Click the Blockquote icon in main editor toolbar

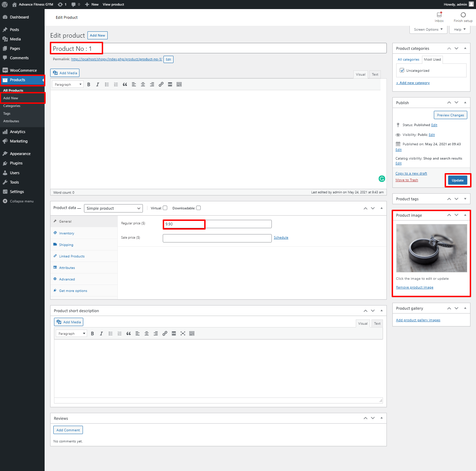tap(125, 85)
